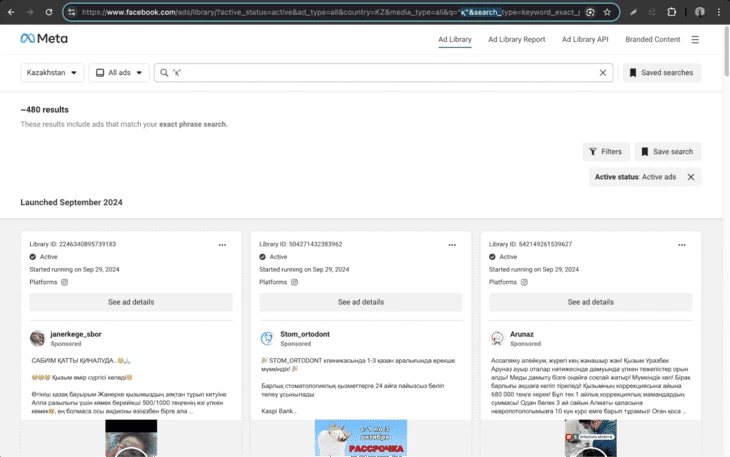Click the browser back arrow

tap(11, 12)
